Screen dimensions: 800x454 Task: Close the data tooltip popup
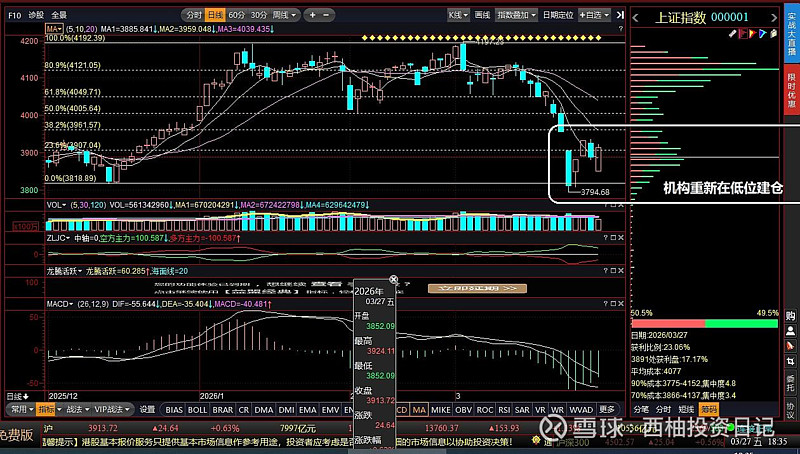coord(394,281)
